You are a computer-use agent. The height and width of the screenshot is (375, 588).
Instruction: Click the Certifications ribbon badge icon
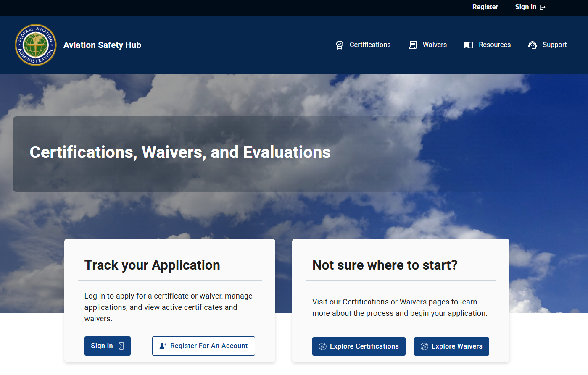[x=340, y=45]
